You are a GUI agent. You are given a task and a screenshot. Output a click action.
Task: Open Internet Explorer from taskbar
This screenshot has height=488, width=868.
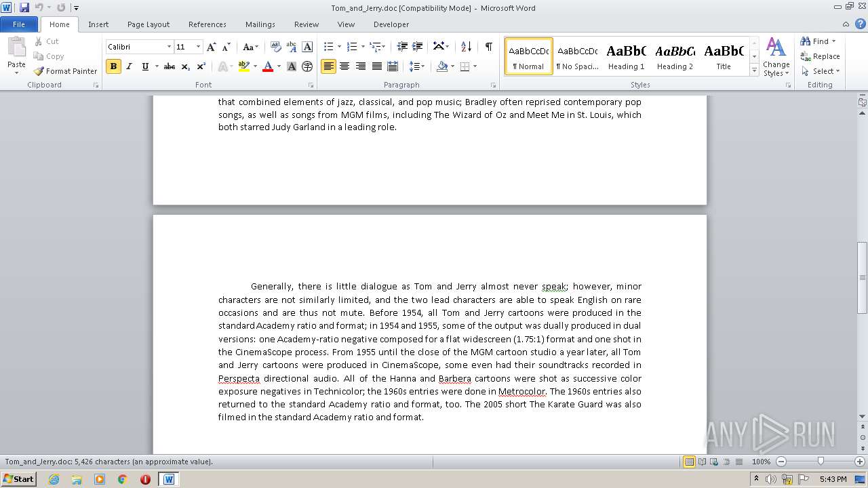(x=54, y=479)
